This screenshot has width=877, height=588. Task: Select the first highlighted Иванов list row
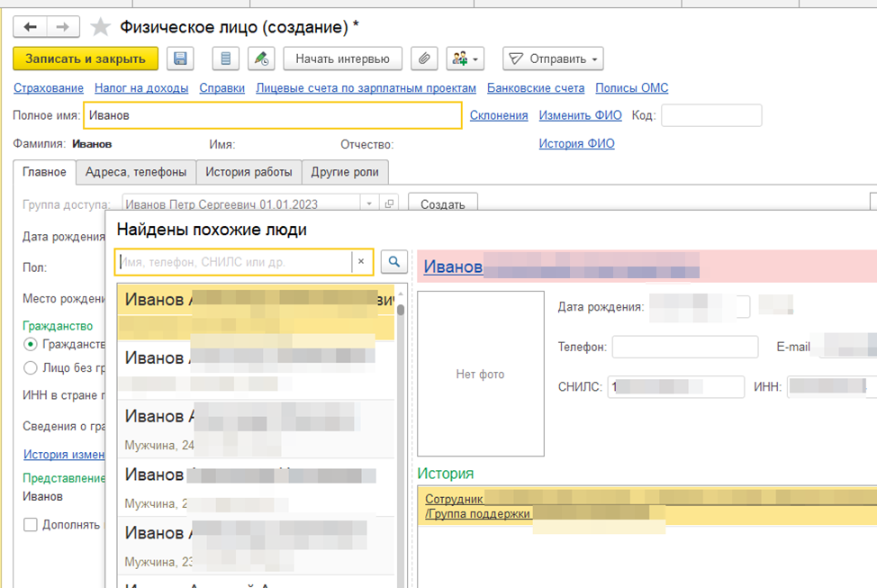[256, 313]
